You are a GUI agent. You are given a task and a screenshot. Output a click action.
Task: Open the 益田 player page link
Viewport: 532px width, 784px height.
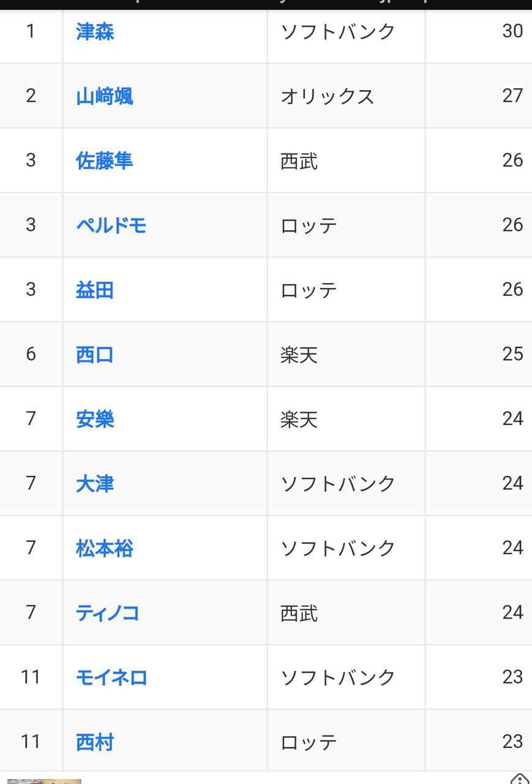pyautogui.click(x=95, y=290)
